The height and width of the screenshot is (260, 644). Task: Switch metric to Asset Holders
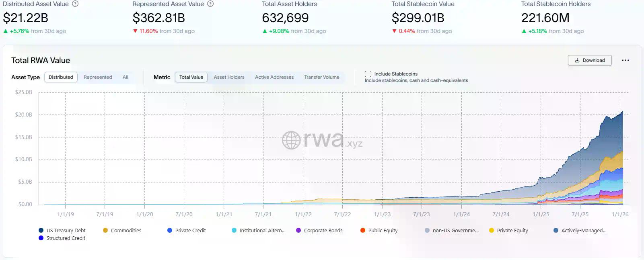pyautogui.click(x=229, y=77)
